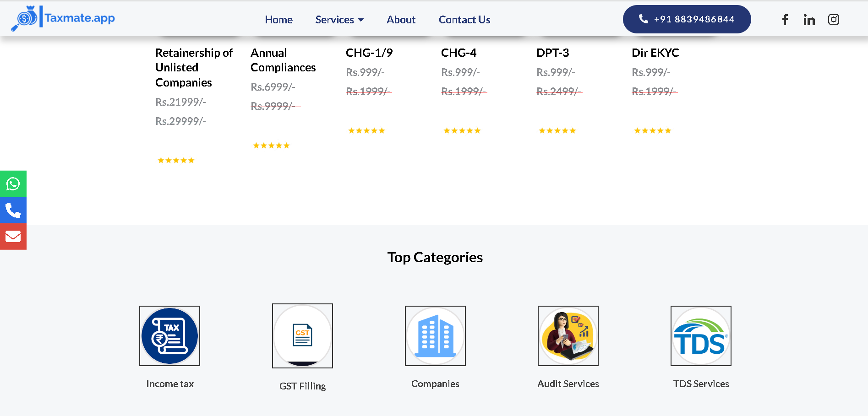This screenshot has height=416, width=868.
Task: Click the Rs.999/- price under Dir EKYC
Action: [651, 72]
